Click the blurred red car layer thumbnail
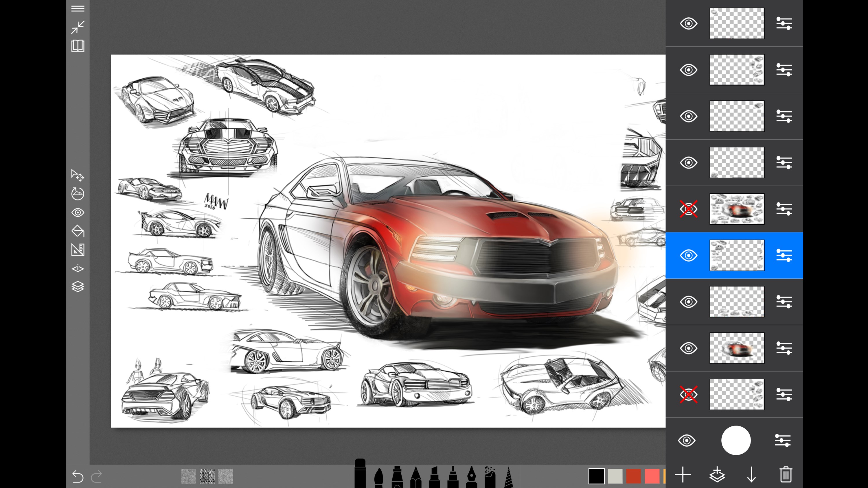The width and height of the screenshot is (868, 488). [x=737, y=349]
